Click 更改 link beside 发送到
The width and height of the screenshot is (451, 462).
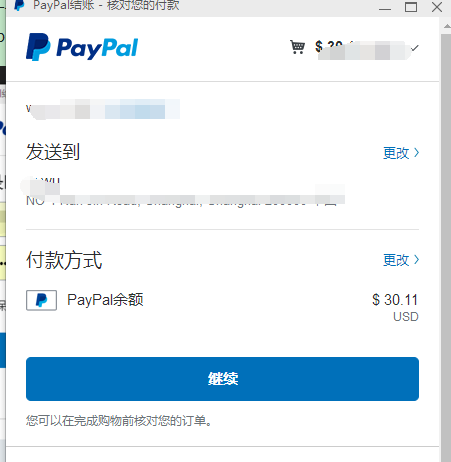coord(396,153)
